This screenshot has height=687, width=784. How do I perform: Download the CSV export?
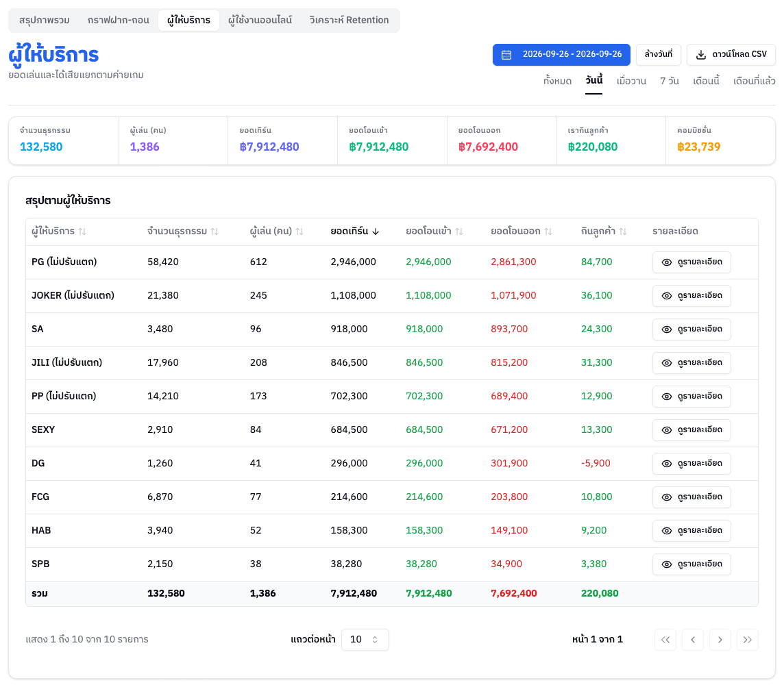(x=731, y=55)
